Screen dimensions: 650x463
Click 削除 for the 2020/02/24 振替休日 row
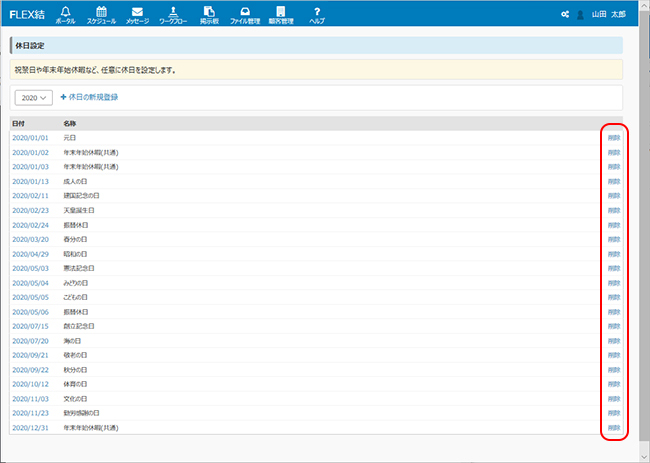(614, 225)
